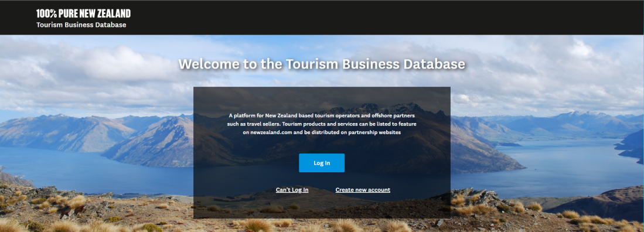The image size is (644, 232).
Task: Select the Tourism Business Database header subtitle
Action: click(x=81, y=25)
